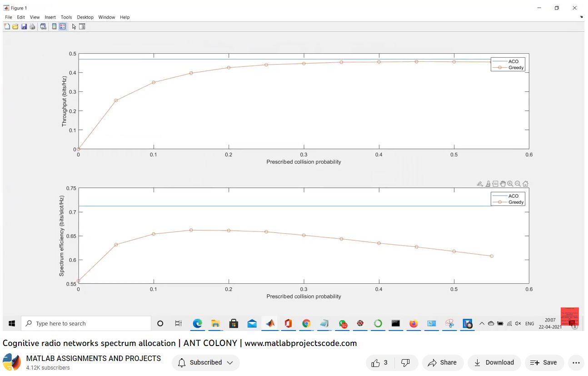Open the three-dot more actions menu
The image size is (588, 376).
pos(576,362)
